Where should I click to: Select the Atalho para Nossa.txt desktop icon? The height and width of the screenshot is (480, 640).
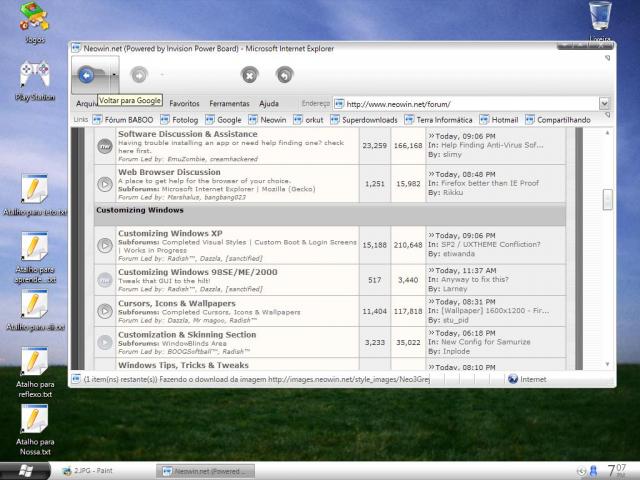pyautogui.click(x=35, y=430)
